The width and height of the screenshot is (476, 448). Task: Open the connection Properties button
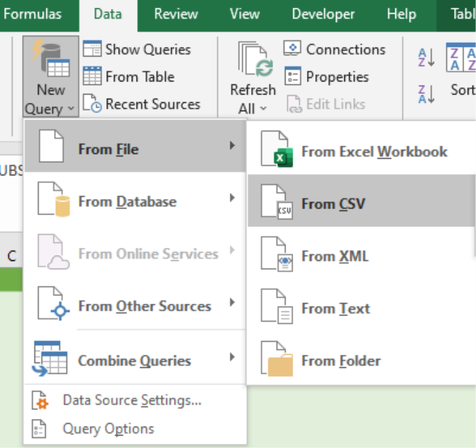[x=326, y=77]
